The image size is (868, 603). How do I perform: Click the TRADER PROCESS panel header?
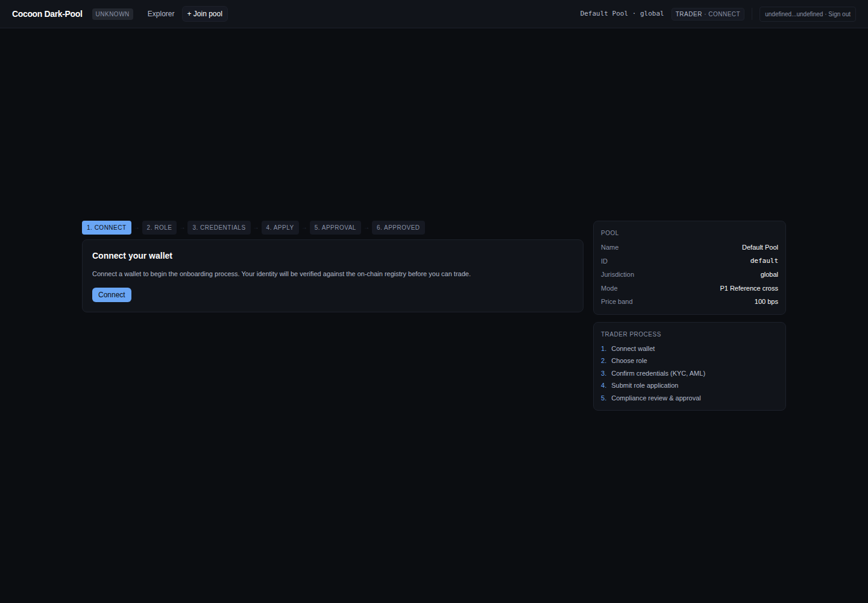[631, 334]
